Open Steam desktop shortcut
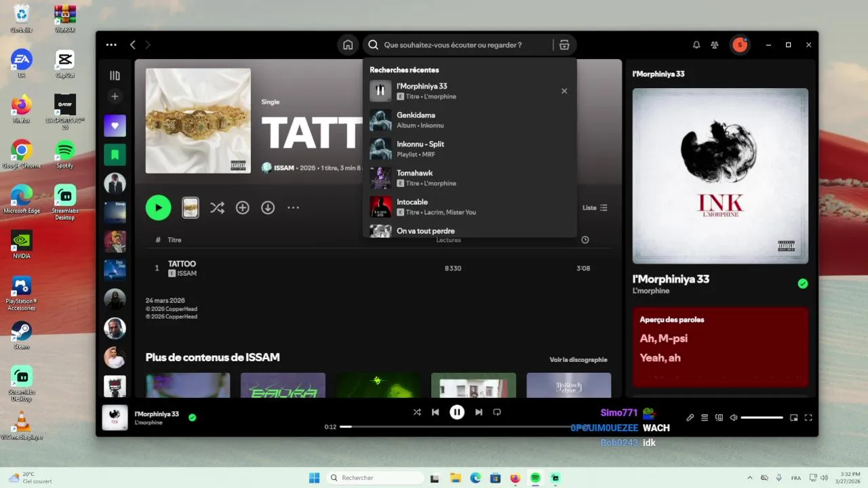868x488 pixels. (22, 335)
